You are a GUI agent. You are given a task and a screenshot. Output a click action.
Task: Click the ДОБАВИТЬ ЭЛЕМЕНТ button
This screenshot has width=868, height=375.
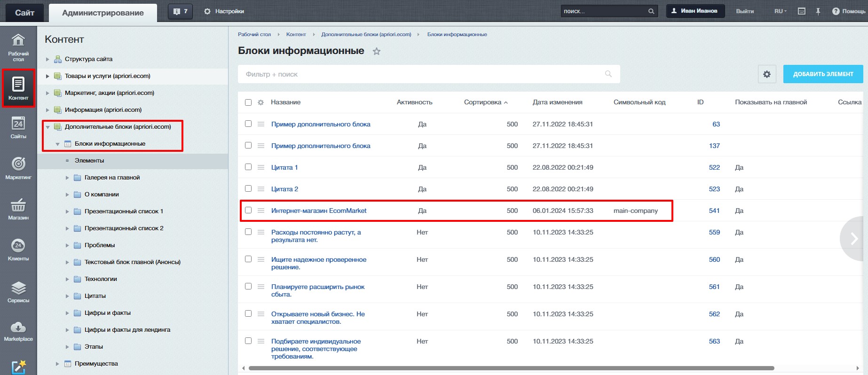coord(823,74)
